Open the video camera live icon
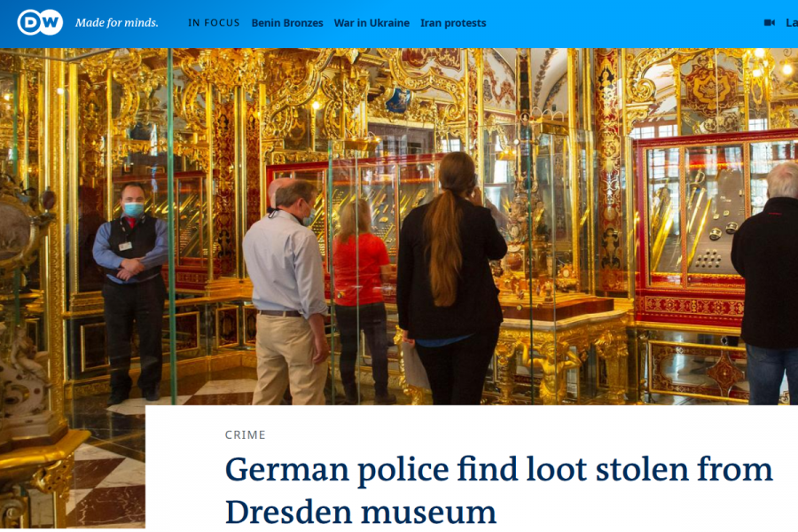Screen dimensions: 798x532 click(x=770, y=22)
